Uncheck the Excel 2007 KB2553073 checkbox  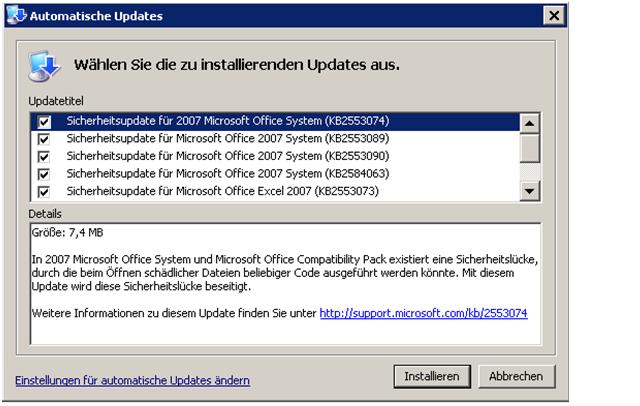click(44, 191)
